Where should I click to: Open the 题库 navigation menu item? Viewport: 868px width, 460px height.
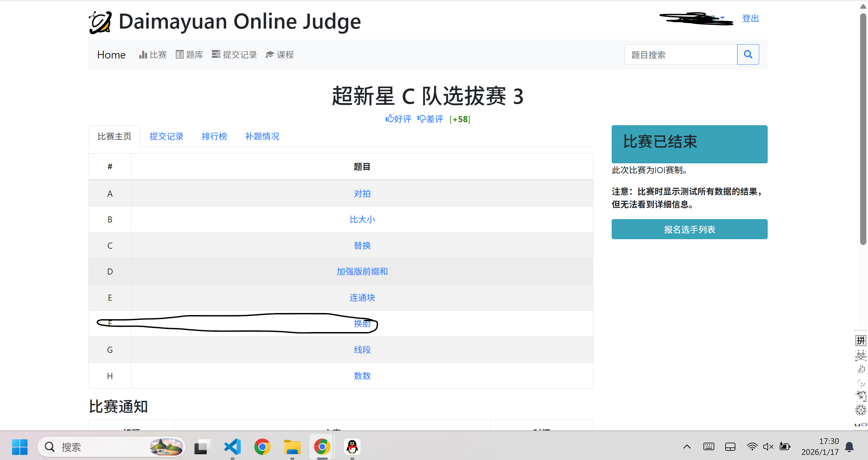[189, 55]
